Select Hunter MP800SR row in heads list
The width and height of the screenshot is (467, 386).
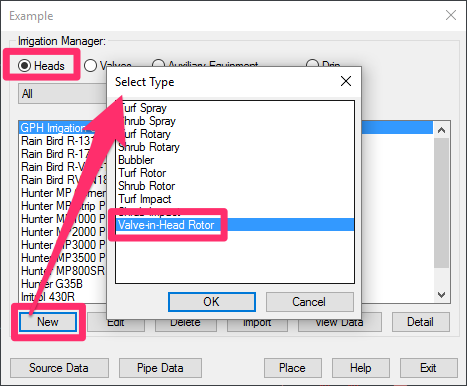click(63, 271)
